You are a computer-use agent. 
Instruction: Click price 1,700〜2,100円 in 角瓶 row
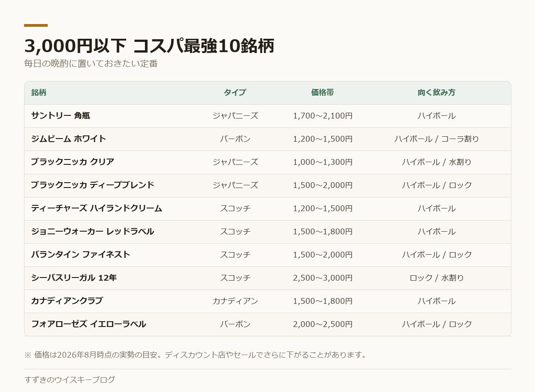[323, 116]
